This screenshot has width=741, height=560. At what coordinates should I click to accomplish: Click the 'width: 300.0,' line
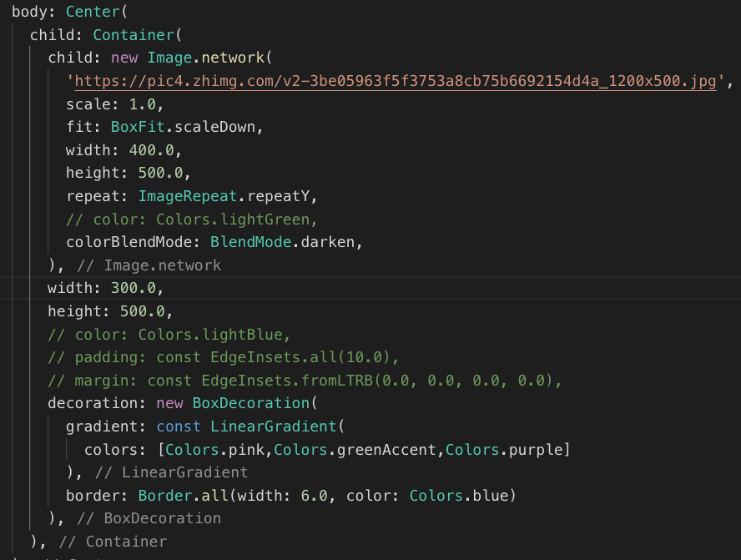[x=105, y=288]
